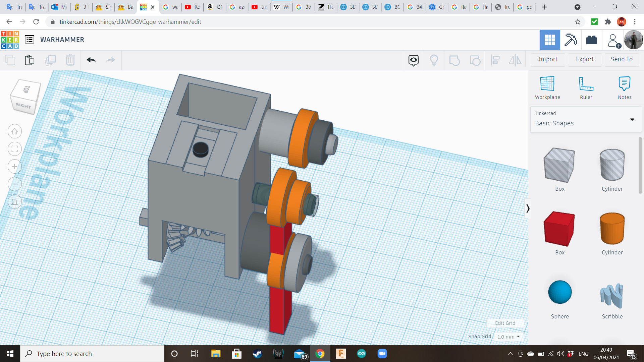644x362 pixels.
Task: Click the Home view button
Action: tap(15, 131)
